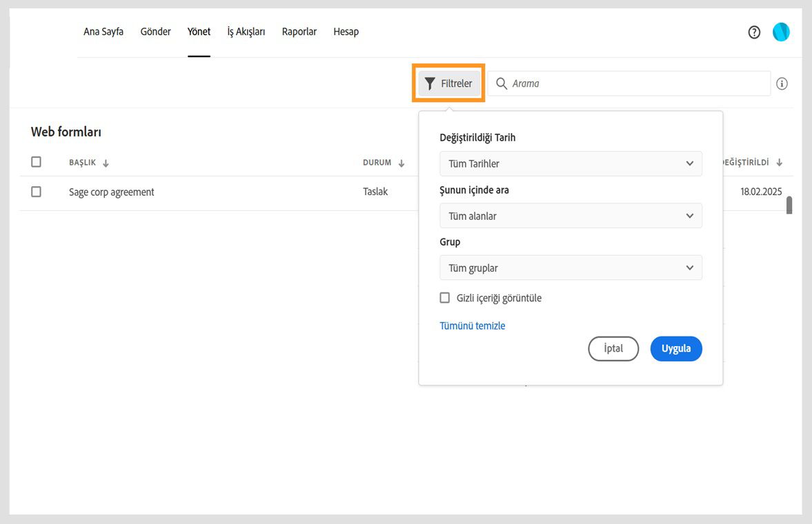This screenshot has width=812, height=524.
Task: Click the user profile avatar icon
Action: [781, 32]
